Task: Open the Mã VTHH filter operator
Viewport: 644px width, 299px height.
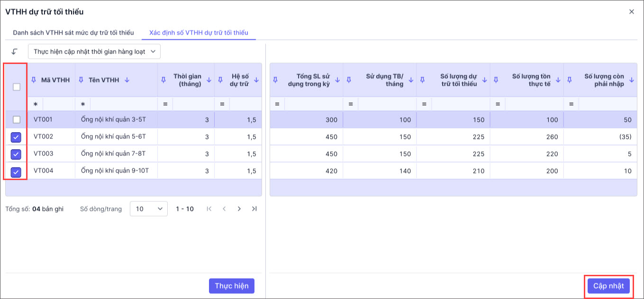Action: (x=35, y=104)
